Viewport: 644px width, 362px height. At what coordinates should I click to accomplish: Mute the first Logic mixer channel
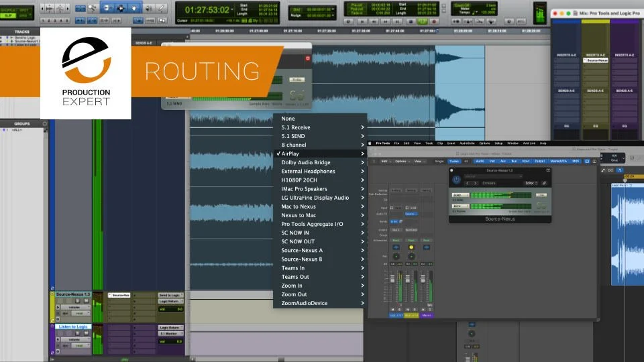392,310
